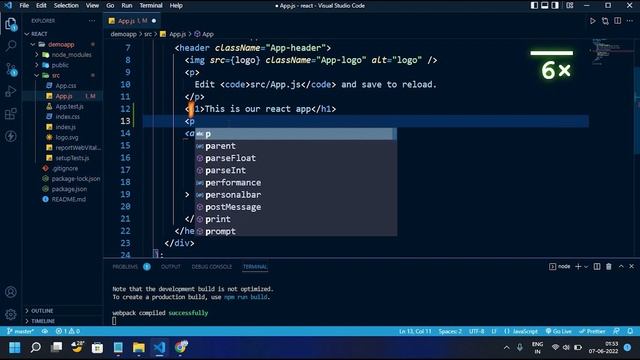
Task: Create new terminal with plus icon
Action: pos(578,267)
